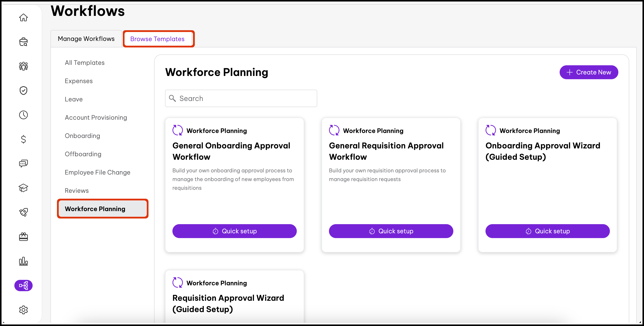Click the clock time tracking icon
Screen dimensions: 644x326
[x=23, y=115]
